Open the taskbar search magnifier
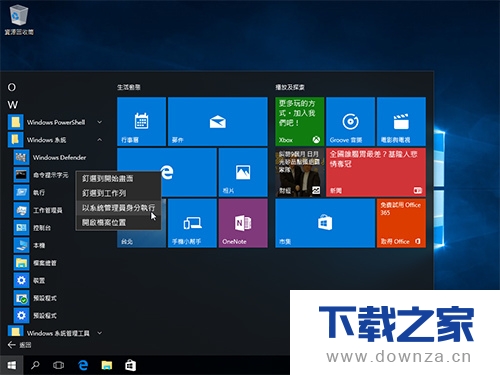Screen dimensions: 500x375 (35, 365)
